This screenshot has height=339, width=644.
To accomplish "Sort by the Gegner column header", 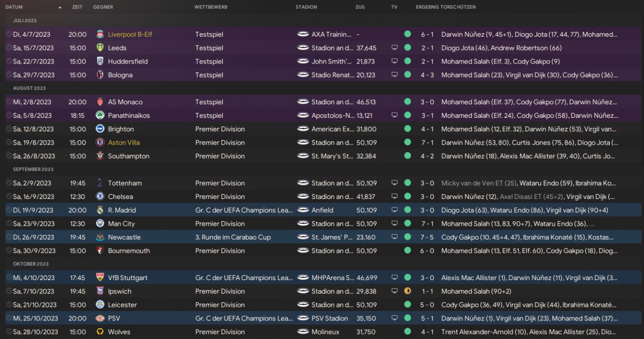I will click(x=103, y=7).
